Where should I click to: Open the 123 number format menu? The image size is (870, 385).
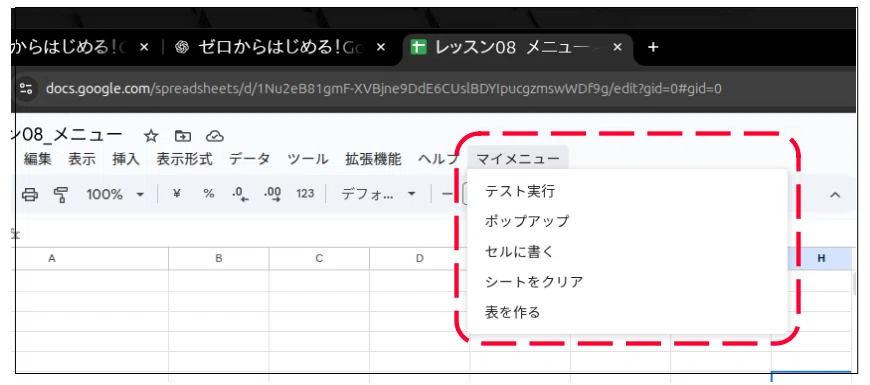click(x=305, y=194)
